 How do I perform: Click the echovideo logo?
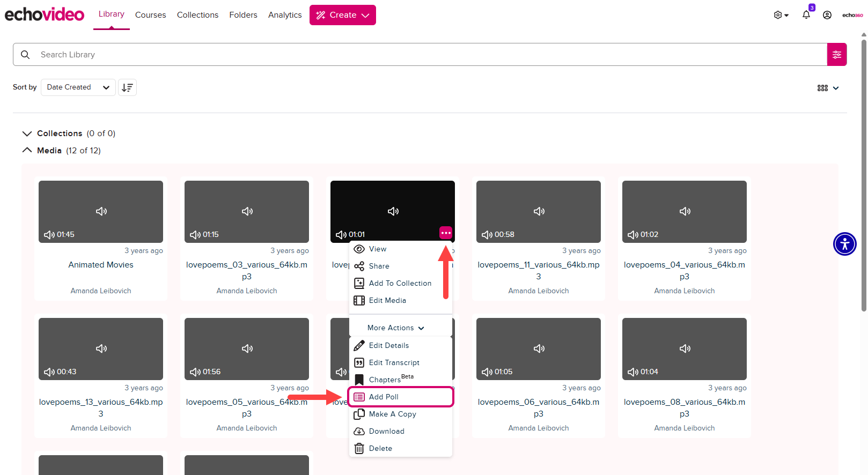click(45, 14)
